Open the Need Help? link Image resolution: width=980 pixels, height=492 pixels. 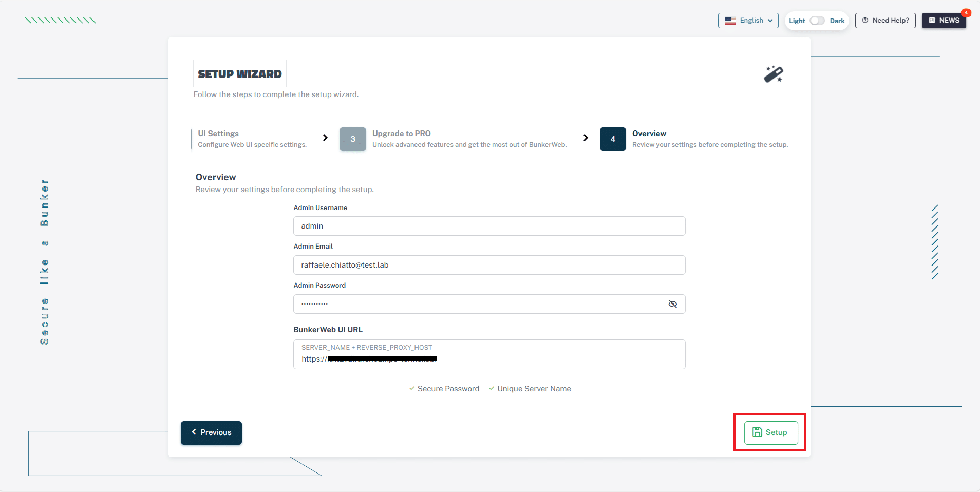pyautogui.click(x=885, y=21)
